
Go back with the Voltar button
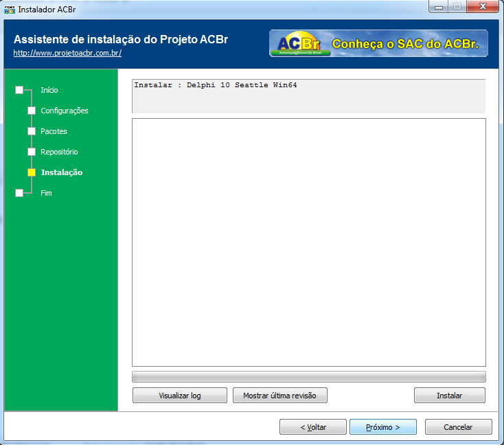(x=313, y=426)
